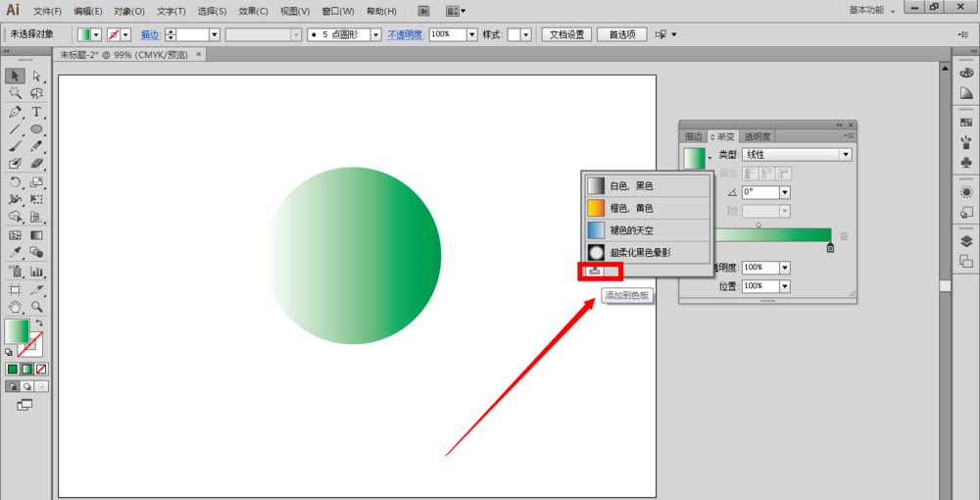Expand the gradient angle 0° dropdown
This screenshot has height=500, width=980.
click(785, 192)
